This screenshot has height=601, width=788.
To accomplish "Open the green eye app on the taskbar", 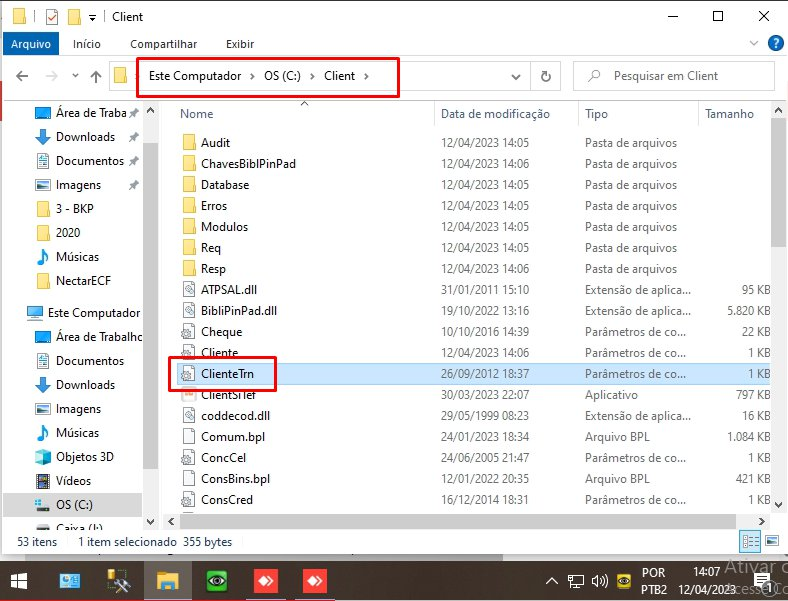I will click(217, 581).
